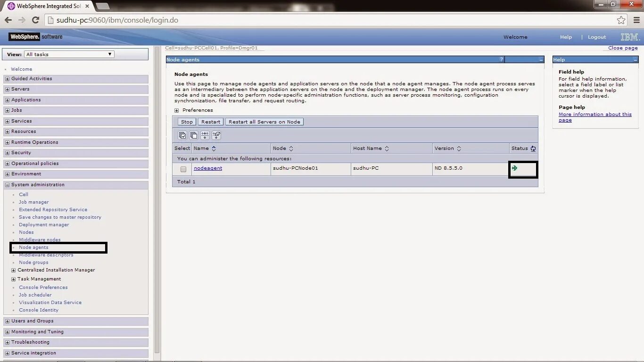Viewport: 644px width, 362px height.
Task: Click the Restart button
Action: pyautogui.click(x=211, y=122)
